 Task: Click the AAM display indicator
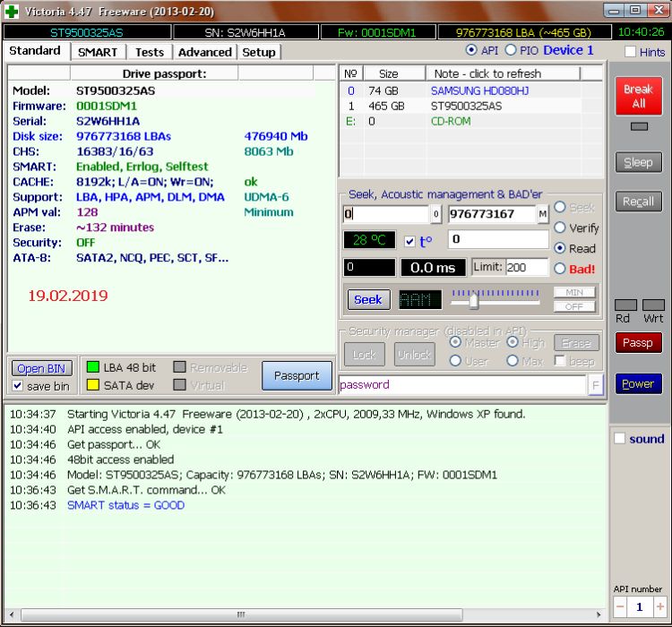click(420, 299)
